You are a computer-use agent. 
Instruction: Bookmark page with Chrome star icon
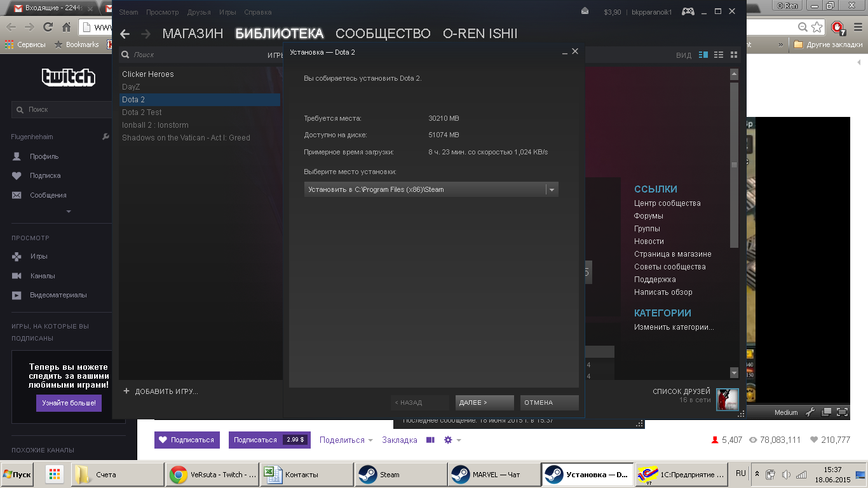click(818, 27)
